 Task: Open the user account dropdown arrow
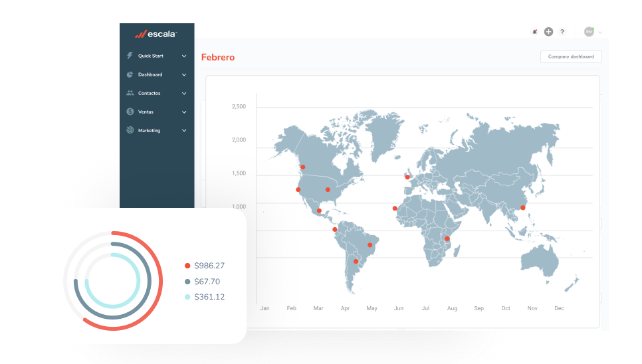[600, 32]
